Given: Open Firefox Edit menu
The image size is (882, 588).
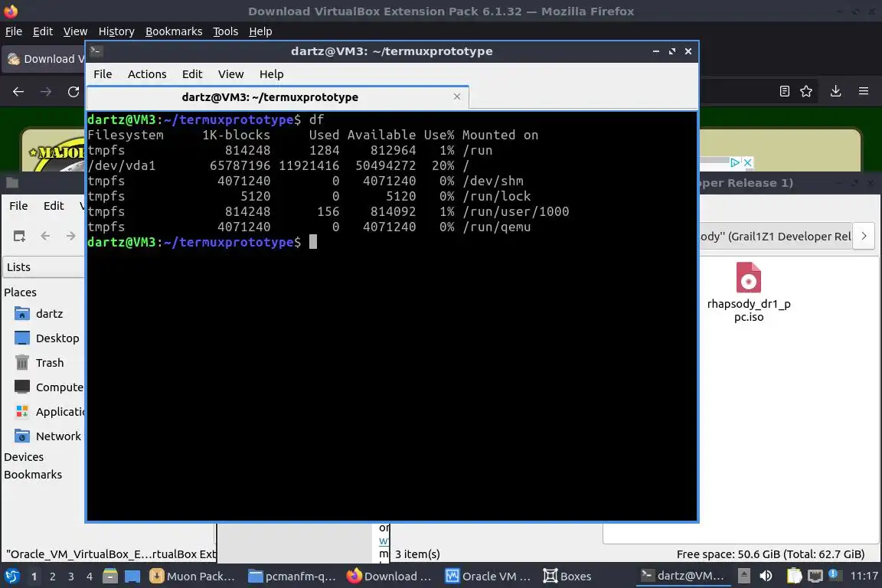Looking at the screenshot, I should [x=43, y=31].
